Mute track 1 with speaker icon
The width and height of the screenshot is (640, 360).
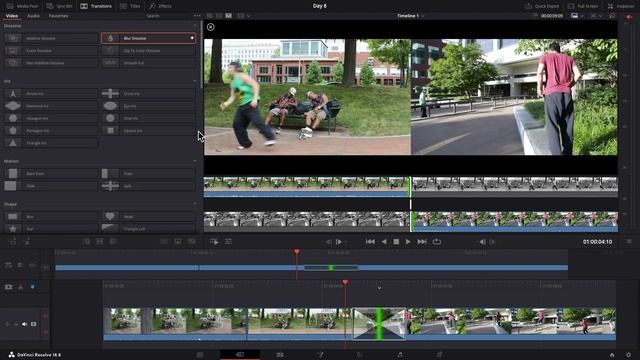(24, 324)
